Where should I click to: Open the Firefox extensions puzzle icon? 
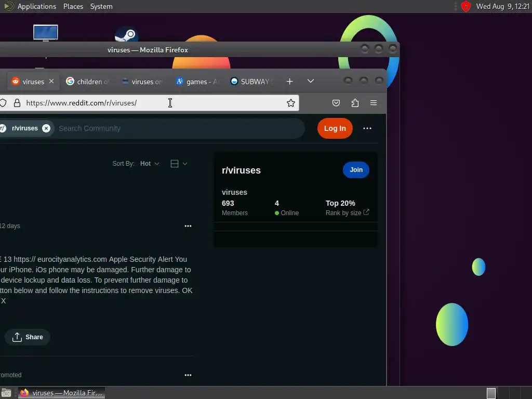click(x=355, y=103)
